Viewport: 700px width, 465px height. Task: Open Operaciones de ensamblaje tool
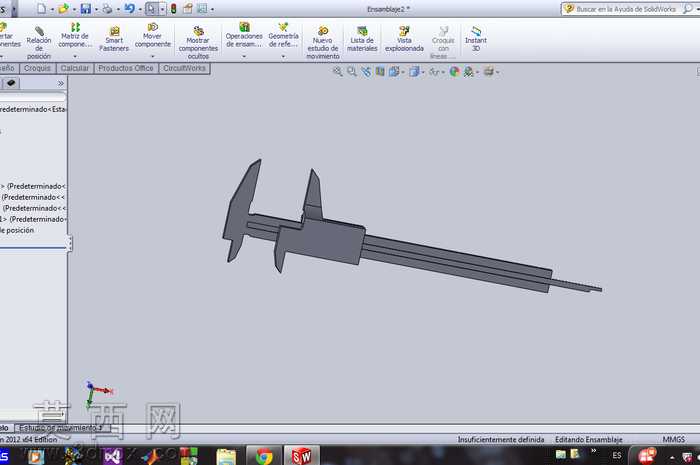point(244,36)
